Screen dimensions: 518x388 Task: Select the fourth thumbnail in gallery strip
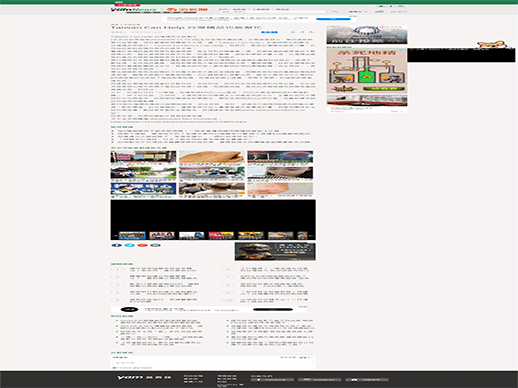(221, 235)
